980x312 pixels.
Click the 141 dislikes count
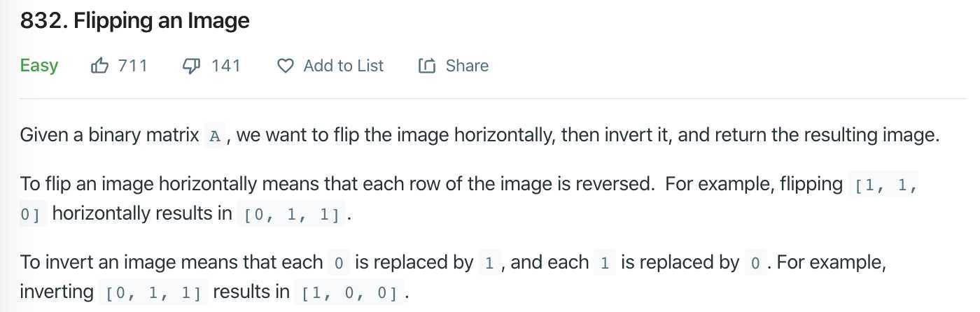tap(226, 66)
